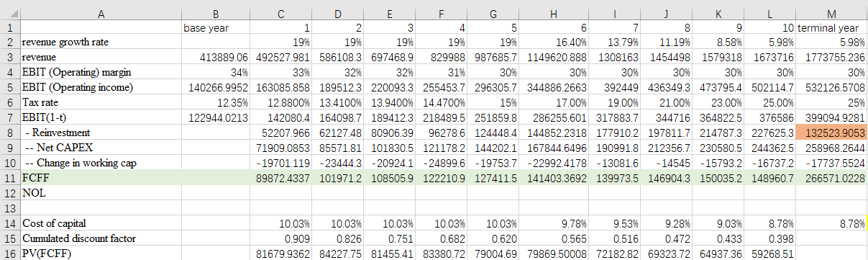This screenshot has height=260, width=868.
Task: Click year 1 reinvestment 52207.966
Action: pyautogui.click(x=281, y=133)
